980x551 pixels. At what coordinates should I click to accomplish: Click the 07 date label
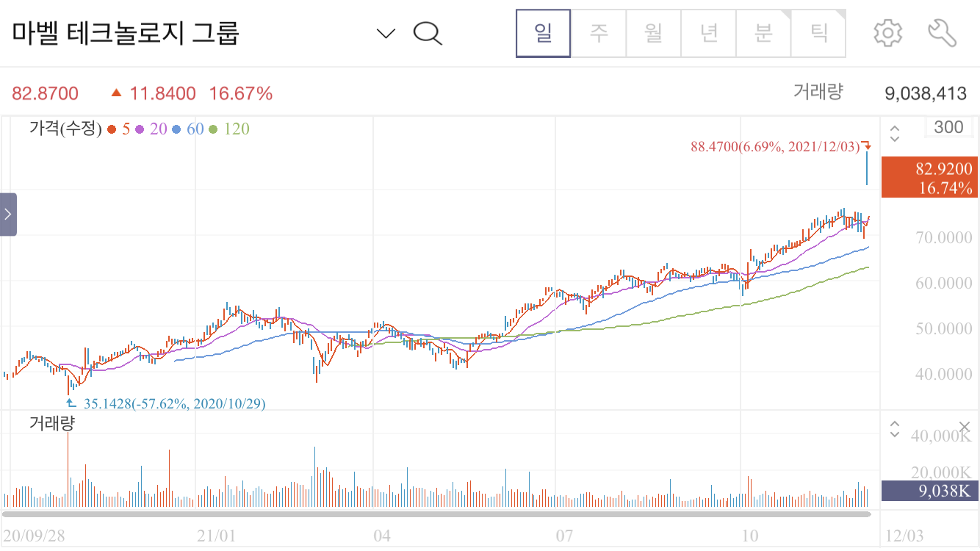(564, 536)
